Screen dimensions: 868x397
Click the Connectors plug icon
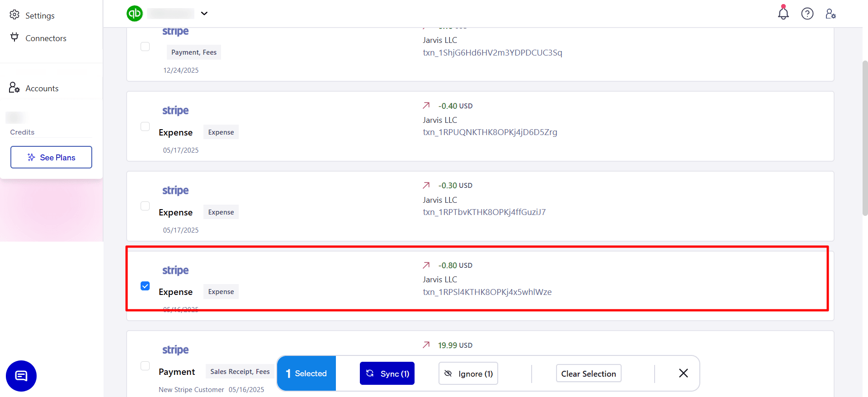[x=14, y=37]
